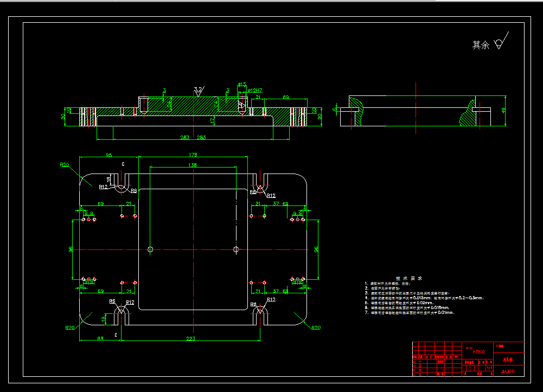Select the 30 dimension at section view's left end
This screenshot has width=543, height=392.
click(x=63, y=117)
